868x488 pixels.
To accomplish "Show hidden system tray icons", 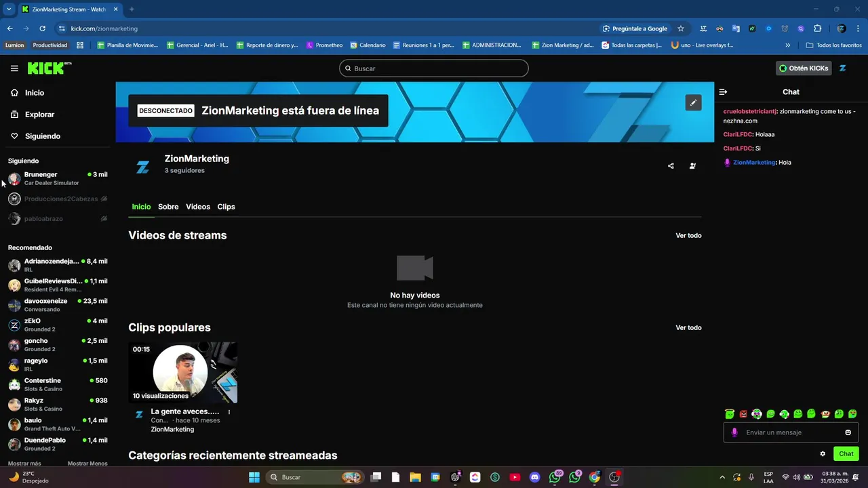I will coord(722,477).
